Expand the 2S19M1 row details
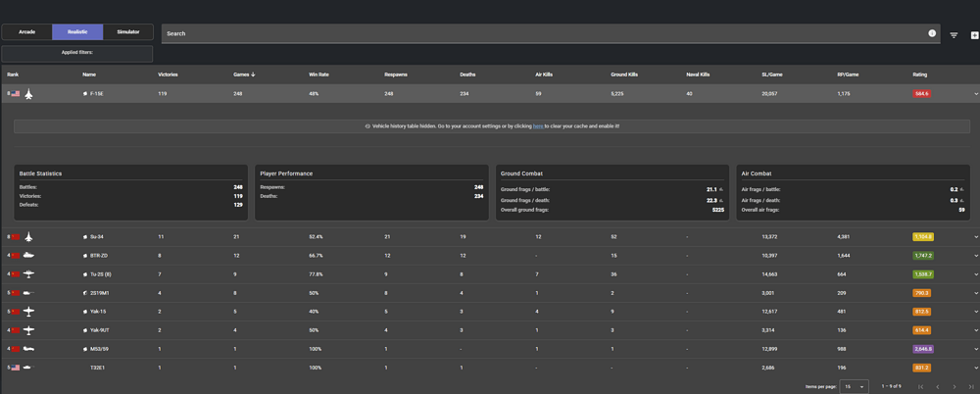Screen dimensions: 980x394 [975, 293]
